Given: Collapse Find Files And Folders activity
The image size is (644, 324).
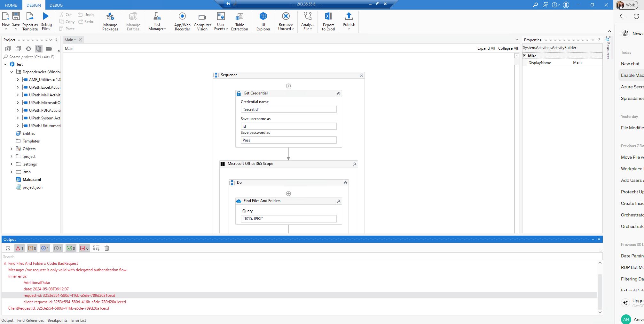Looking at the screenshot, I should click(x=339, y=201).
